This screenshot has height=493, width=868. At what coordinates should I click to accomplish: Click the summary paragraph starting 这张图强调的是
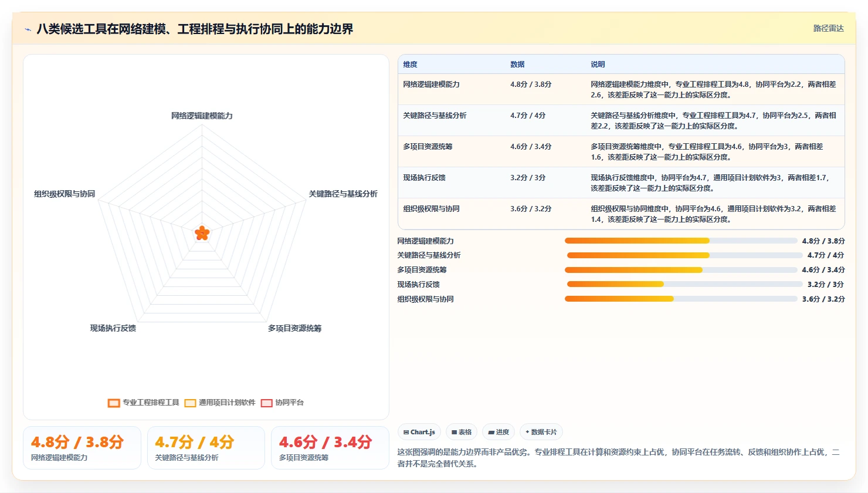click(619, 458)
